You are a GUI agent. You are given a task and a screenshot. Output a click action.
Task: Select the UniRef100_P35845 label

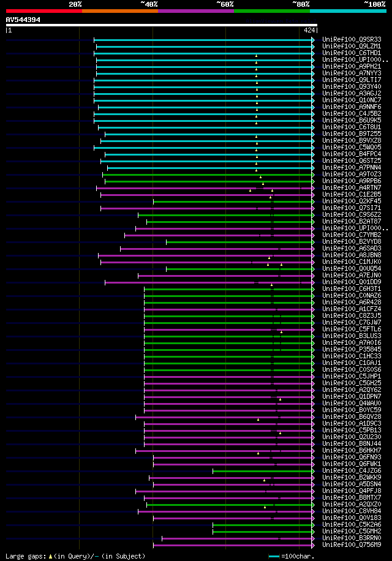(x=352, y=350)
